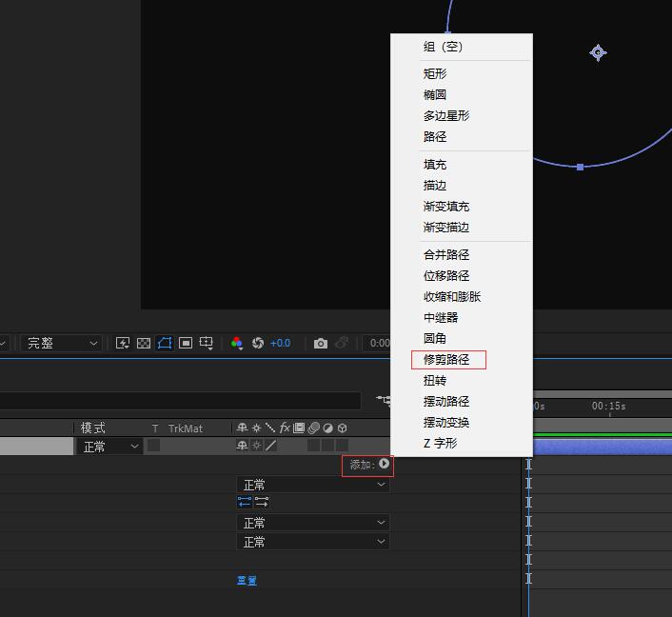672x617 pixels.
Task: Check the layer's adjustment layer box
Action: 327,446
